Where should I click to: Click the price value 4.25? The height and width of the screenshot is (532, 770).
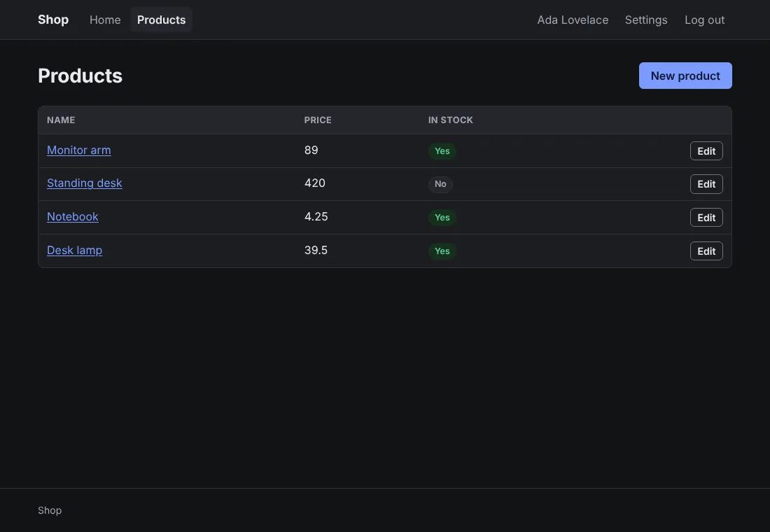click(x=316, y=216)
